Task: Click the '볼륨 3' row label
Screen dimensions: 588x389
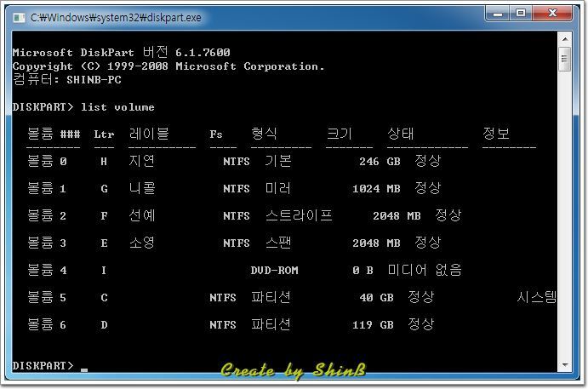Action: [x=47, y=243]
